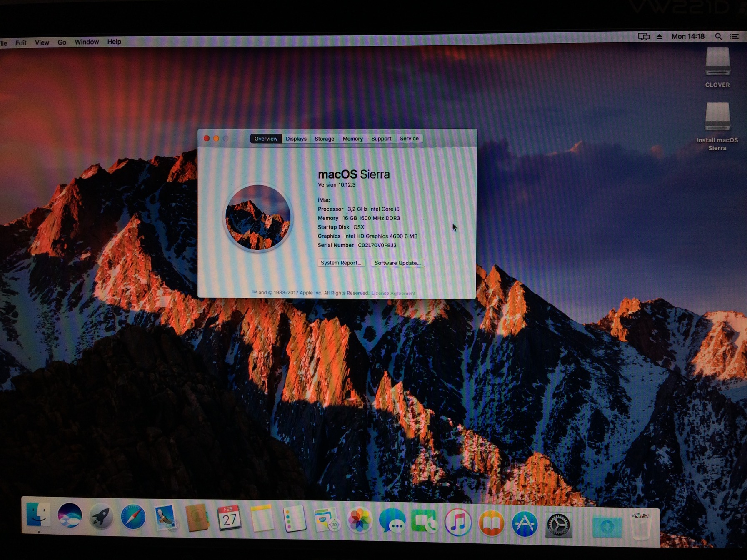Open the Window menu
Screen dimensions: 747x560
[x=87, y=42]
